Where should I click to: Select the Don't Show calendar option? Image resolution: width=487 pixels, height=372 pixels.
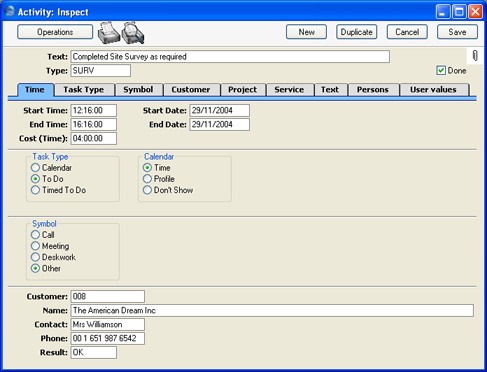pyautogui.click(x=147, y=190)
